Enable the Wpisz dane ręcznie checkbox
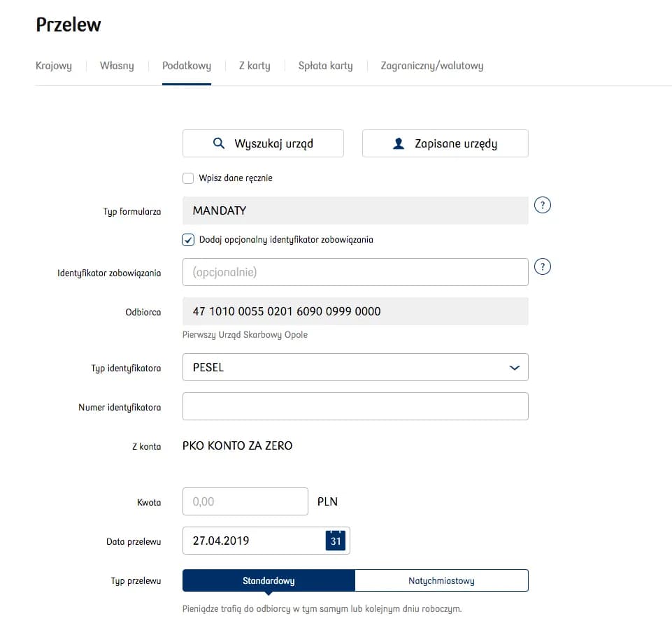Viewport: 672px width, 635px height. click(188, 178)
